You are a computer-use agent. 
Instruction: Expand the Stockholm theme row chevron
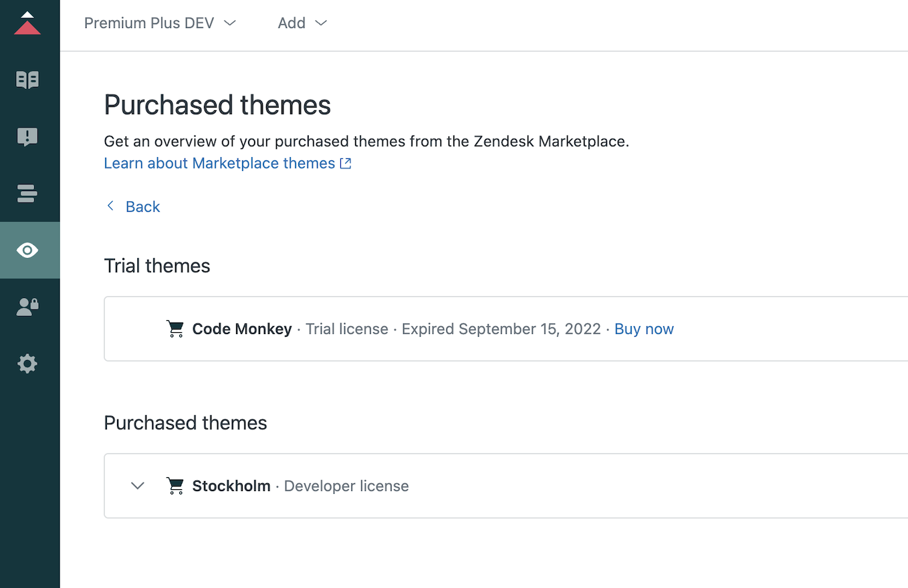(138, 486)
